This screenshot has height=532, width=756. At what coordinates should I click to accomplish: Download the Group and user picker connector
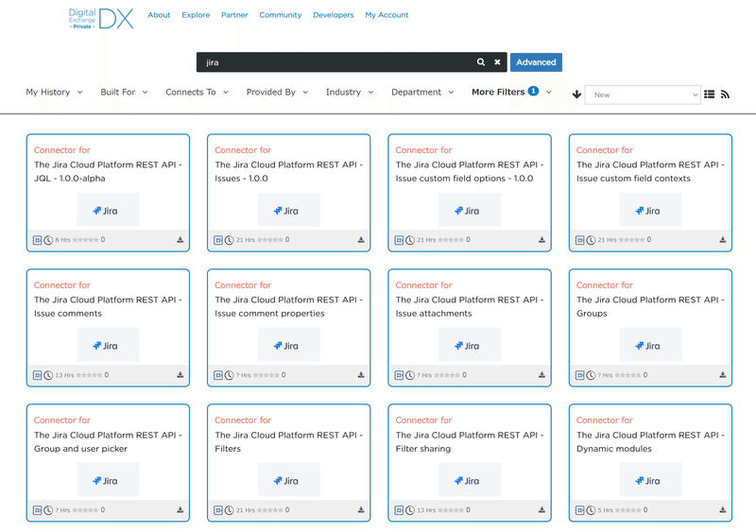click(x=180, y=510)
